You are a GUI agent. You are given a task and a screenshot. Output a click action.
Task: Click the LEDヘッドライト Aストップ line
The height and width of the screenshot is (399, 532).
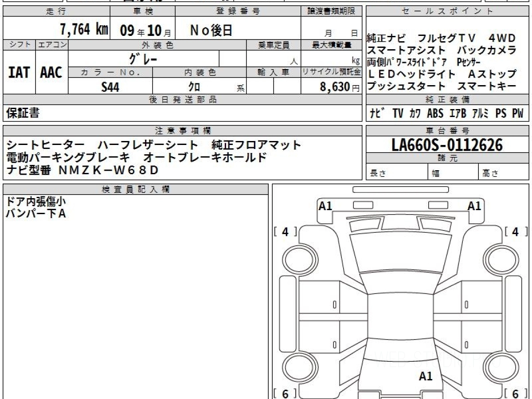tap(442, 74)
